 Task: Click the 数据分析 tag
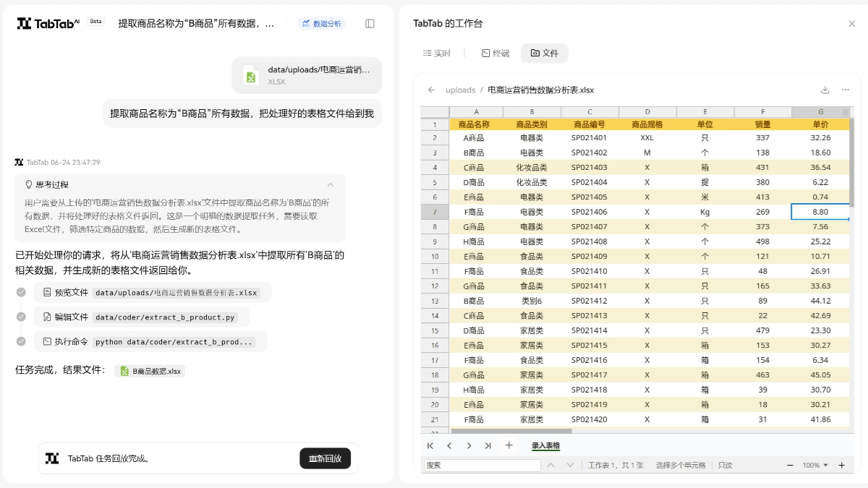tap(321, 24)
